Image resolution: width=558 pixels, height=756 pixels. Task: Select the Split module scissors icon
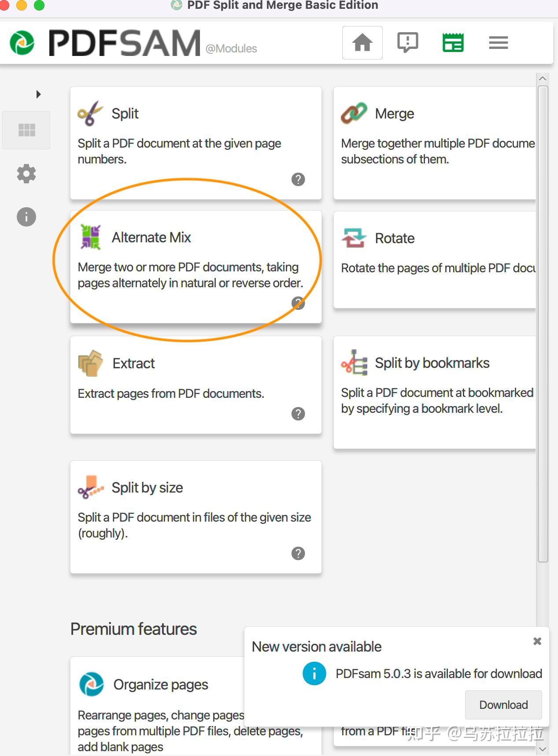[90, 112]
